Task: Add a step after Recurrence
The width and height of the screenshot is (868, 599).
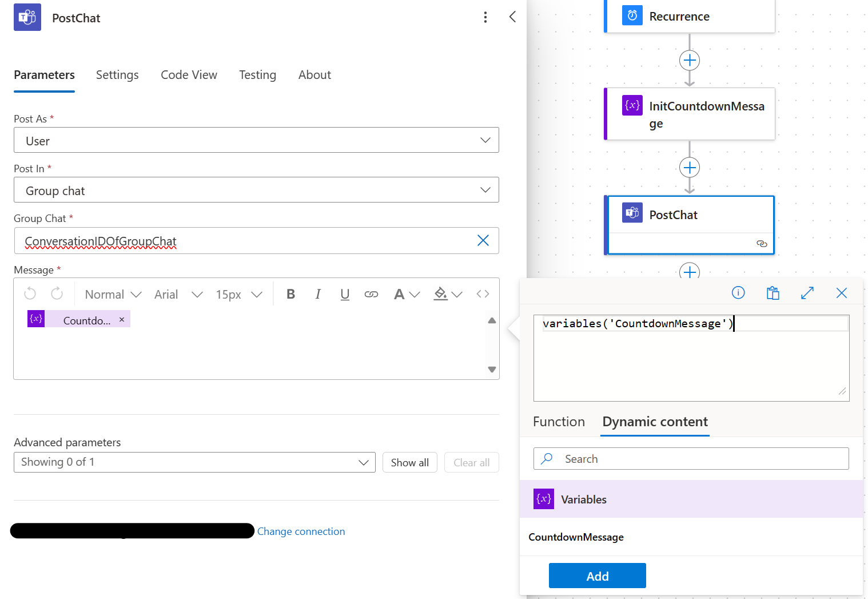Action: (690, 60)
